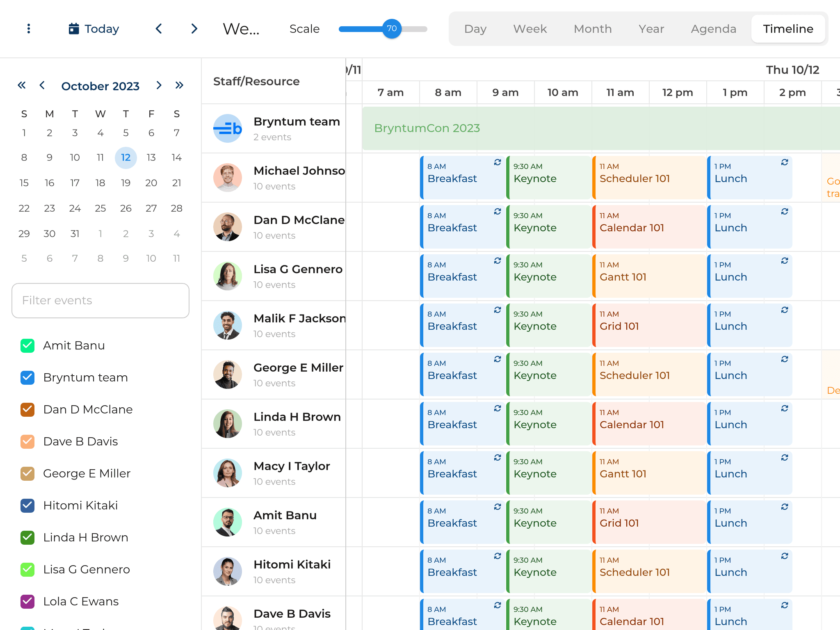
Task: Toggle Lola C Ewans resource checkbox
Action: pyautogui.click(x=27, y=602)
